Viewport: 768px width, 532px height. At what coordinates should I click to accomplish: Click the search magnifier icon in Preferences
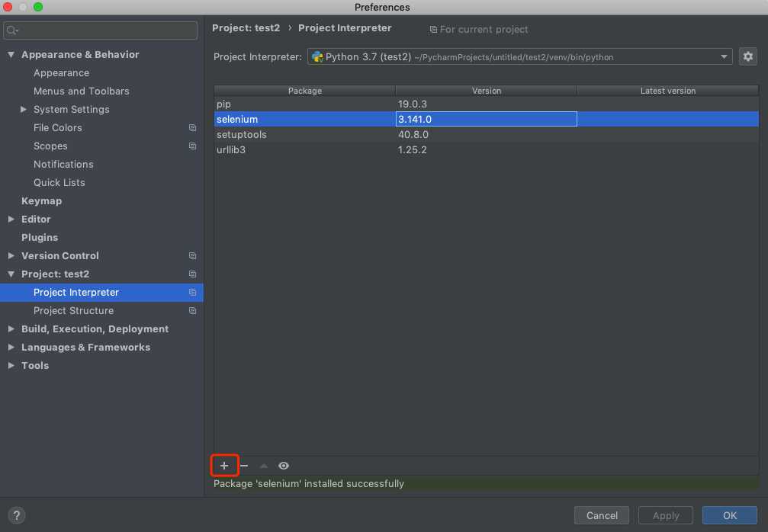click(x=12, y=30)
